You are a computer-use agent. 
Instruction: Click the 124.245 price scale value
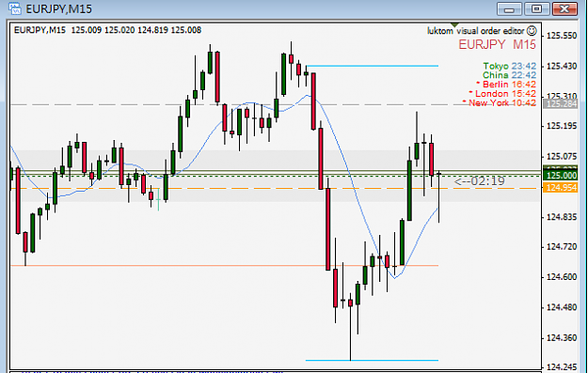click(562, 366)
